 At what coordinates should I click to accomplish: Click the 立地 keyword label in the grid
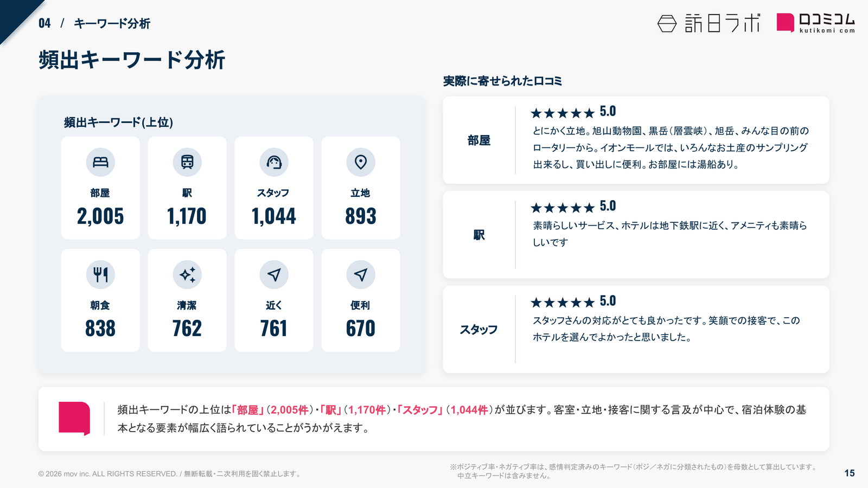(x=361, y=193)
